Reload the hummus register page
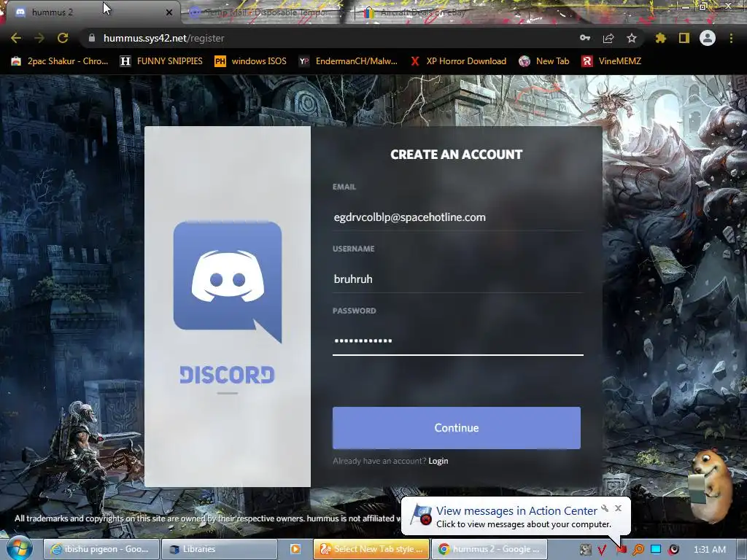The height and width of the screenshot is (560, 747). (63, 38)
